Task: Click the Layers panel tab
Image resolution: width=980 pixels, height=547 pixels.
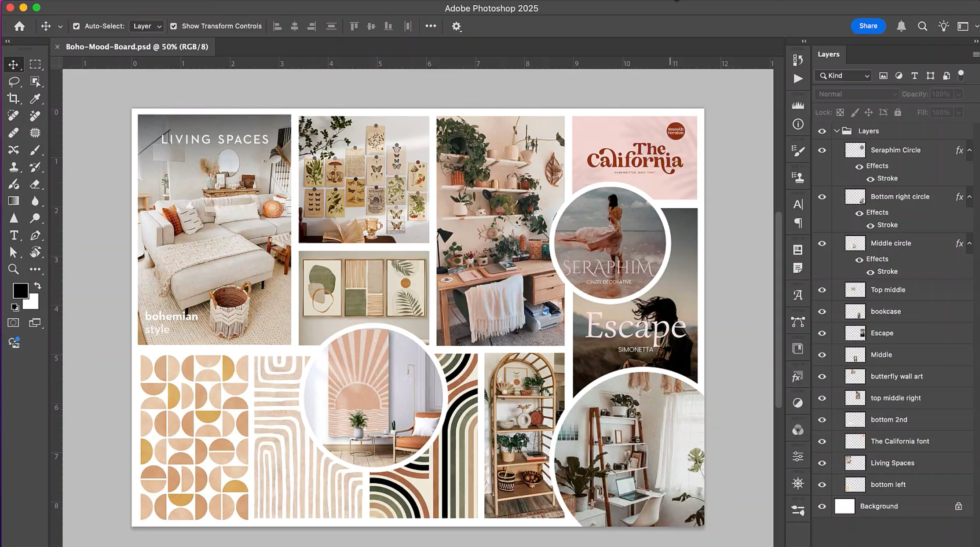Action: [x=828, y=54]
